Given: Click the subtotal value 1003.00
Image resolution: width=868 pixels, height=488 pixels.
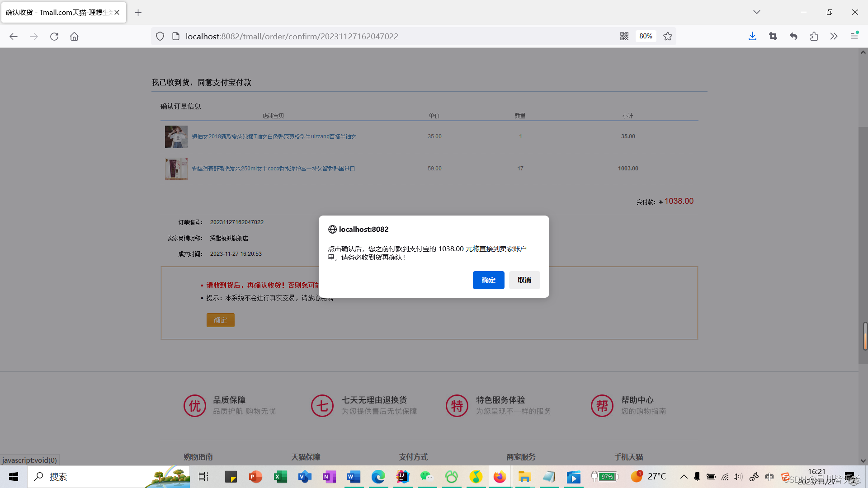Looking at the screenshot, I should pyautogui.click(x=628, y=169).
